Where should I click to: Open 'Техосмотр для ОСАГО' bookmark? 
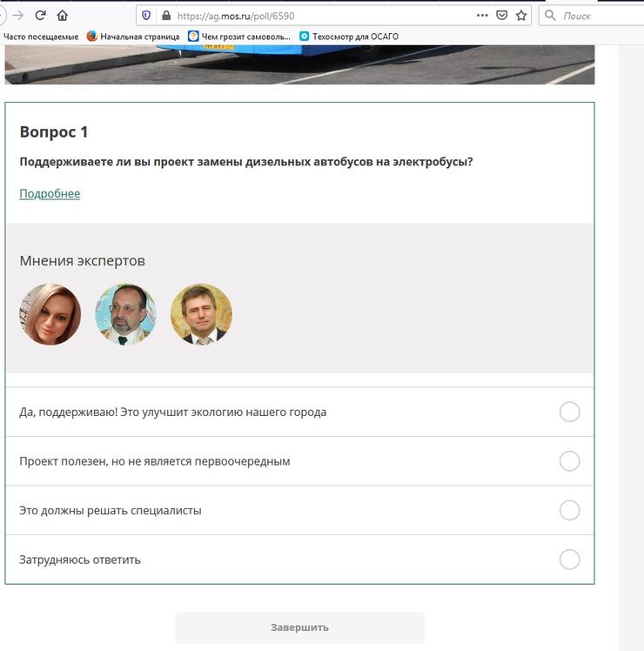[x=349, y=37]
